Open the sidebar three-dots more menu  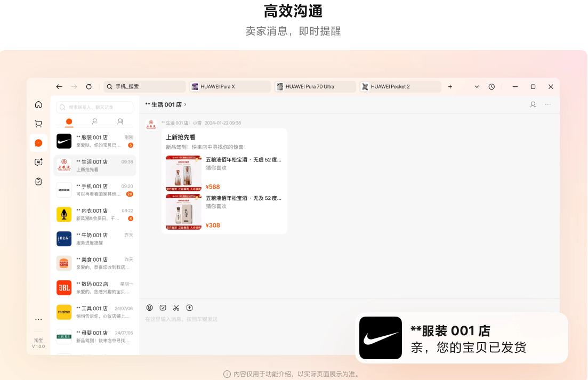pyautogui.click(x=38, y=319)
